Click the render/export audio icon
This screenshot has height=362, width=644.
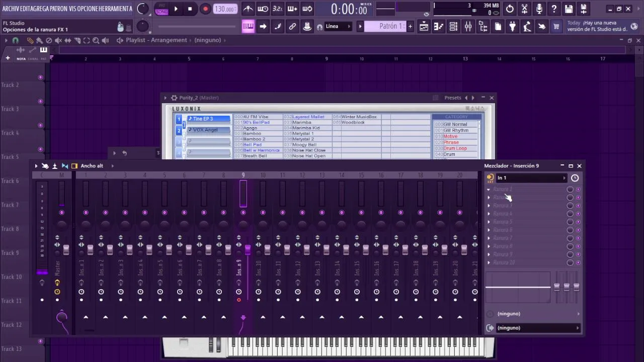584,9
